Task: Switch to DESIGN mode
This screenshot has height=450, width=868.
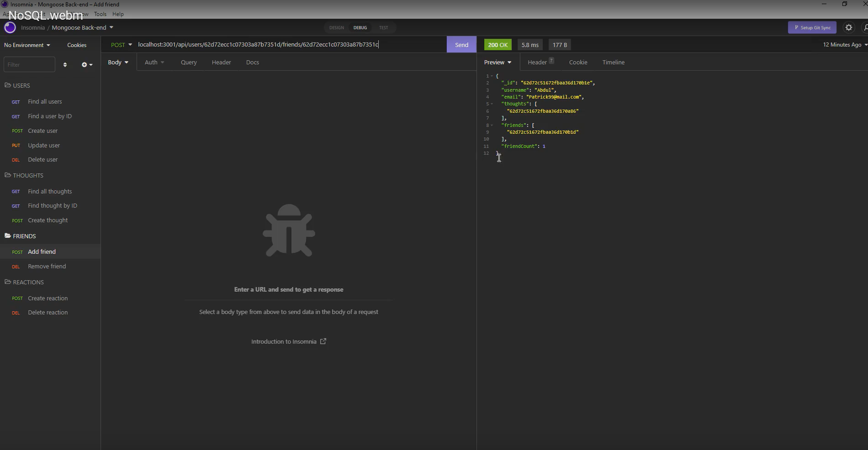Action: [337, 27]
